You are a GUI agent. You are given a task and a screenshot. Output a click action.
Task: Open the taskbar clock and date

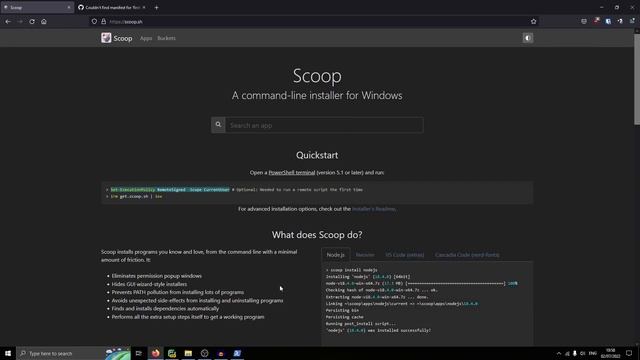[x=611, y=353]
